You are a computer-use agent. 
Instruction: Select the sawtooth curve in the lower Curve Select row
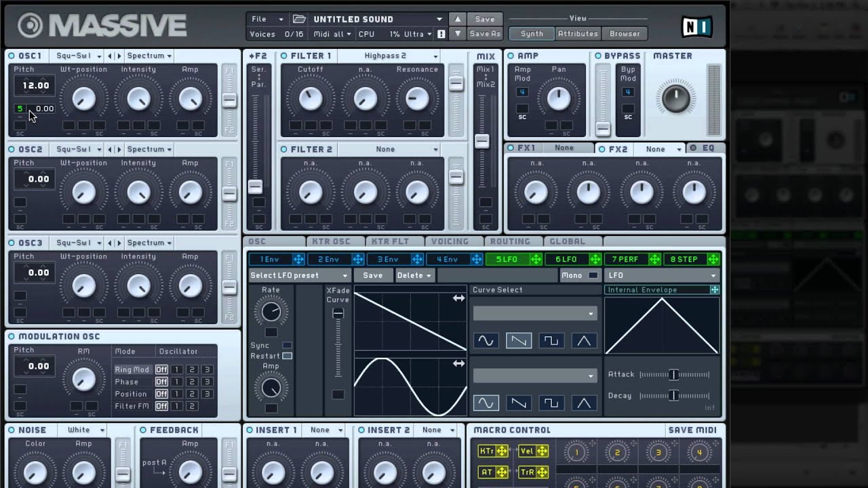pyautogui.click(x=519, y=403)
